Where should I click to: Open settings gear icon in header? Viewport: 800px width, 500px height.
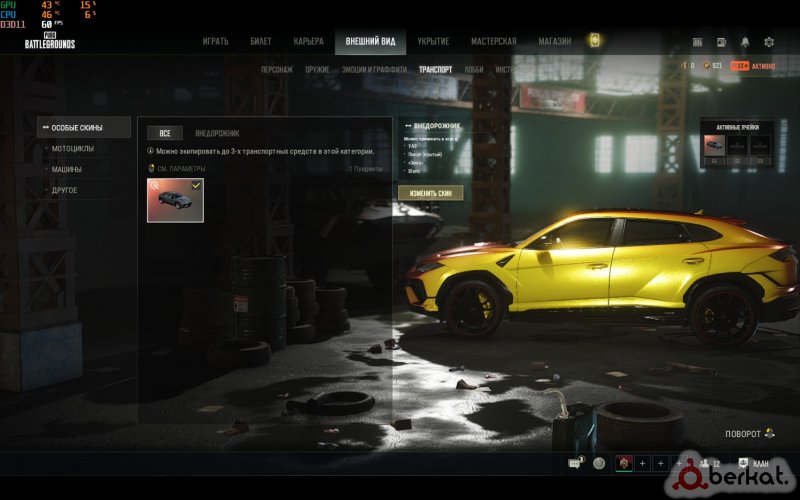(769, 42)
